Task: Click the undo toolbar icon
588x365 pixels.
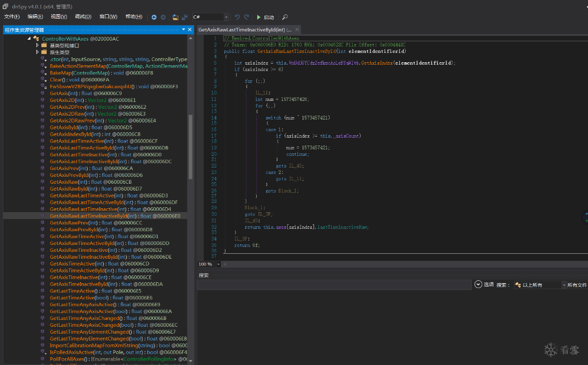Action: 238,17
